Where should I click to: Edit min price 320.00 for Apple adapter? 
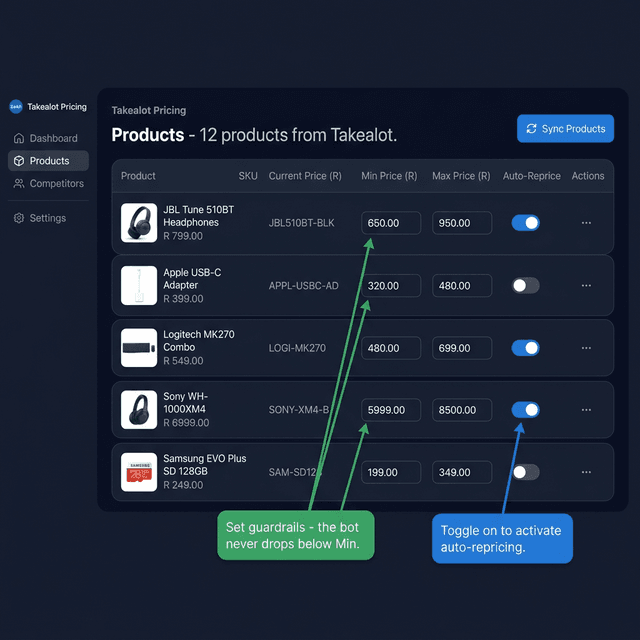(391, 286)
